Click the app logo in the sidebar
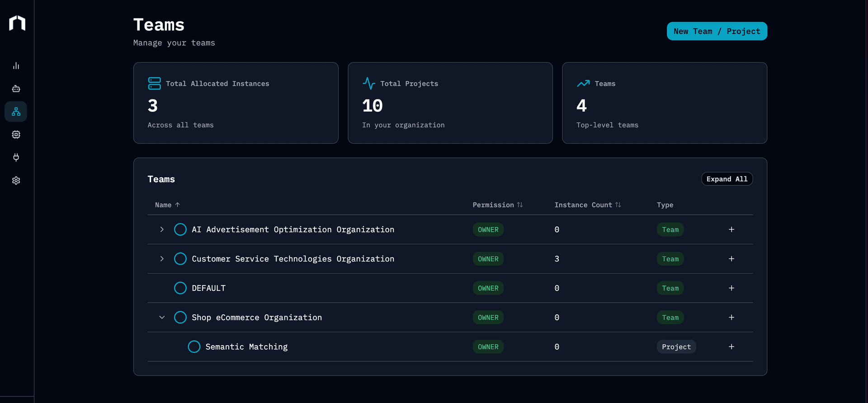The width and height of the screenshot is (868, 403). (17, 23)
